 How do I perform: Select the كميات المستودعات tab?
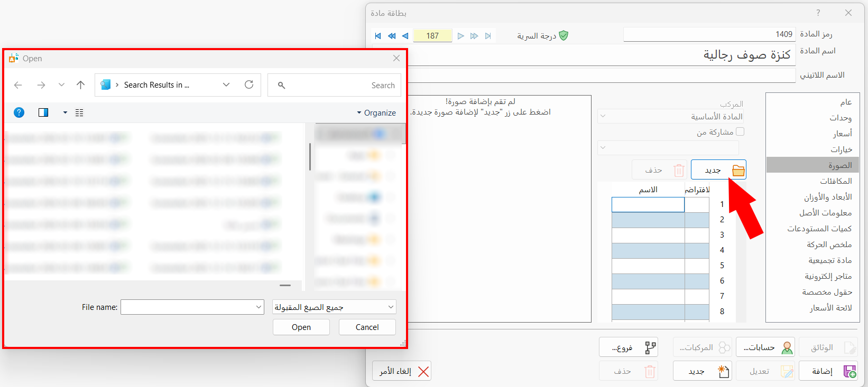point(812,229)
